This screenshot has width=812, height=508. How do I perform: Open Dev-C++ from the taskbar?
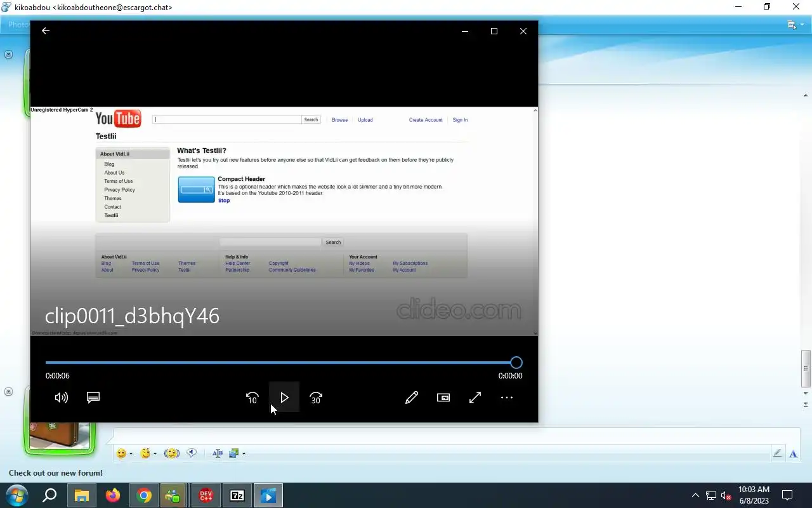pyautogui.click(x=206, y=495)
